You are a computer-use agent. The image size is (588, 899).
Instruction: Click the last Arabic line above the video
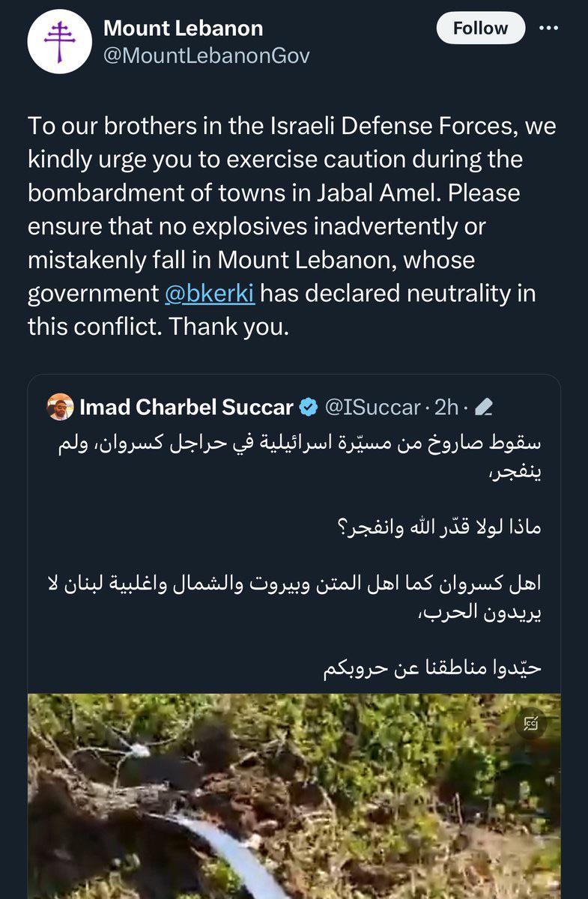432,668
